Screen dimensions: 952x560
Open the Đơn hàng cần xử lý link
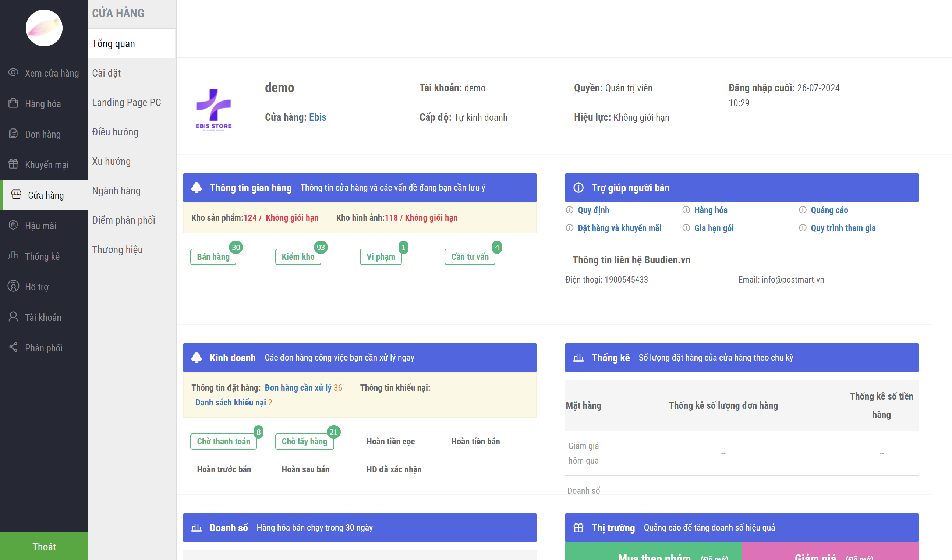coord(298,388)
